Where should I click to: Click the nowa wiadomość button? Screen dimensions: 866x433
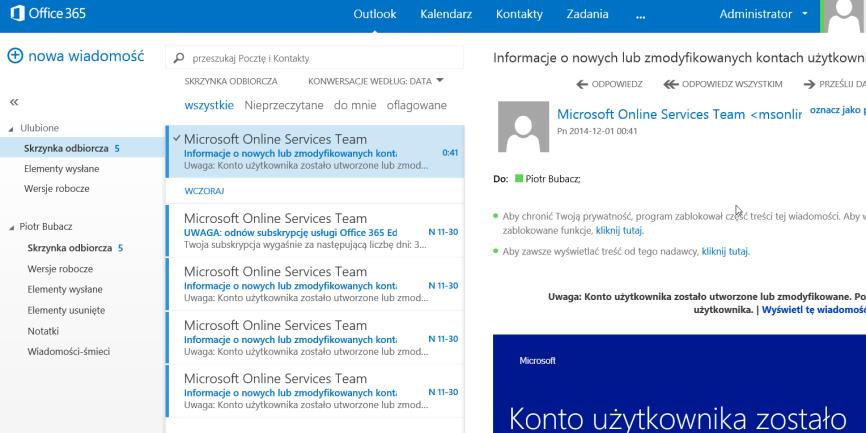[76, 56]
